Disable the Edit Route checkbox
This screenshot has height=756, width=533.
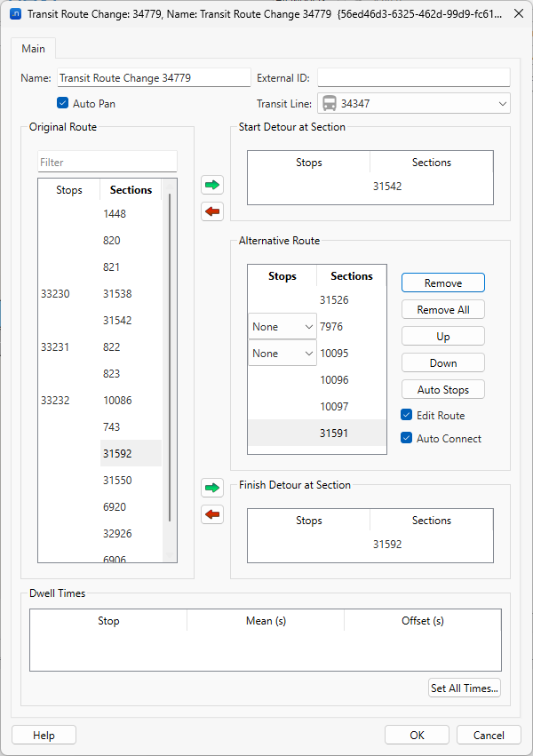(x=407, y=415)
